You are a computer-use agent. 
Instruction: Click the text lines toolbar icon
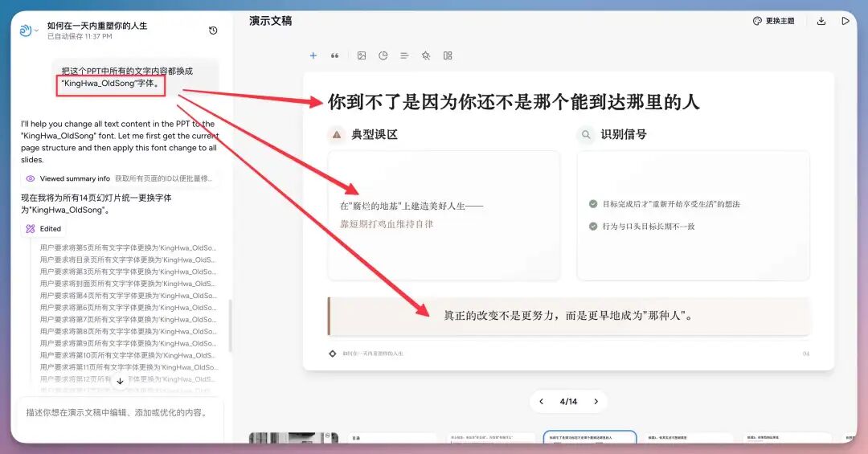(404, 55)
